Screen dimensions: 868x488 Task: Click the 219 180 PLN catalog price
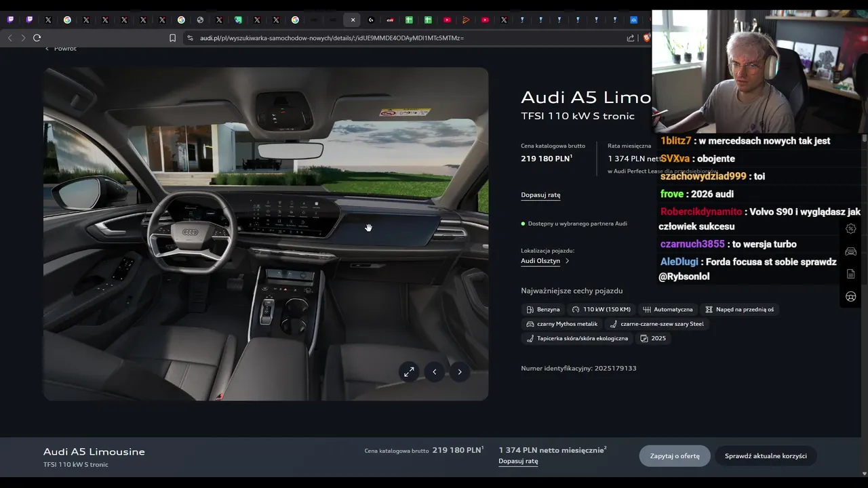pyautogui.click(x=547, y=159)
